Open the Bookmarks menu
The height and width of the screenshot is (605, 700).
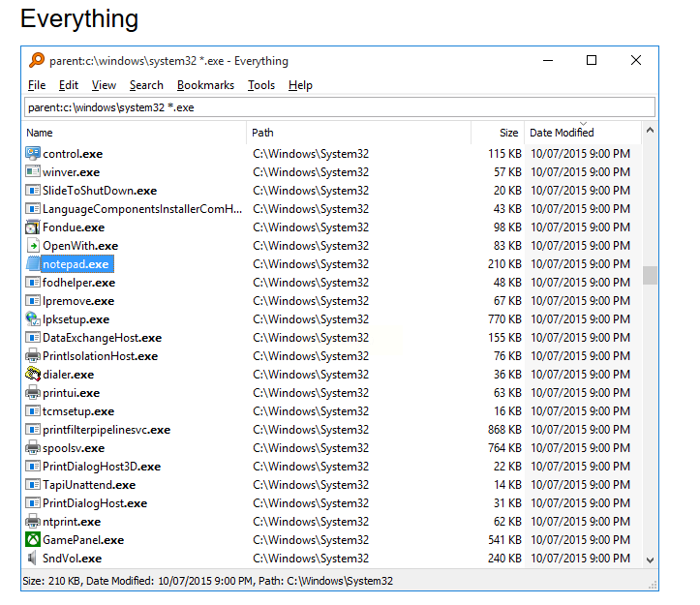[205, 85]
